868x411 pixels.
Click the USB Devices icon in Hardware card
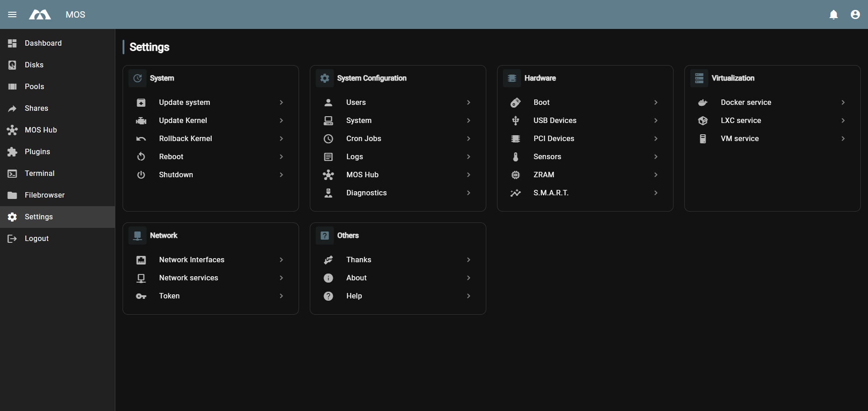(x=515, y=120)
